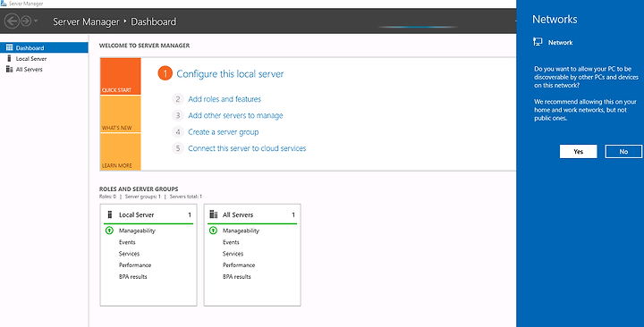Click the Dashboard breadcrumb text
This screenshot has height=327, width=644.
coord(153,21)
